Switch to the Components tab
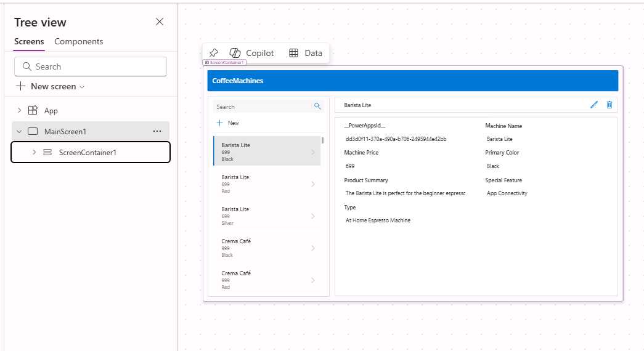 click(x=79, y=42)
